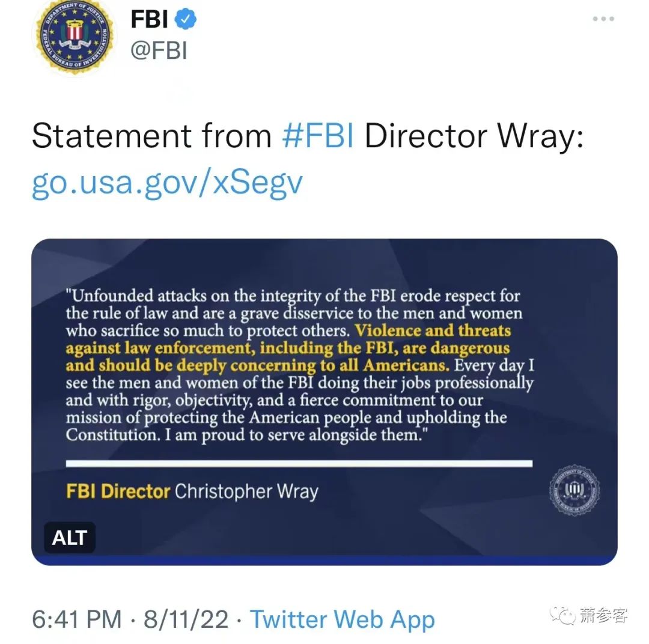Click the 6:41 PM timestamp
Screen dimensions: 649x644
click(76, 619)
